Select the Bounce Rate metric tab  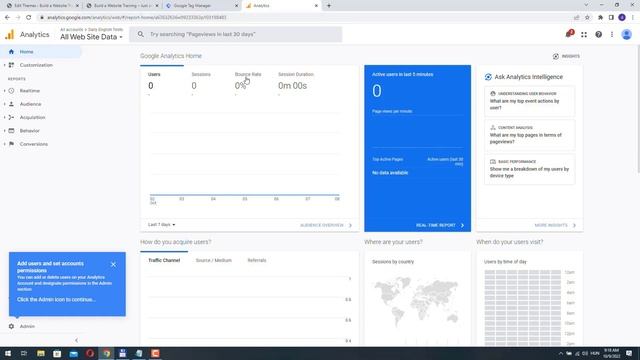(249, 81)
